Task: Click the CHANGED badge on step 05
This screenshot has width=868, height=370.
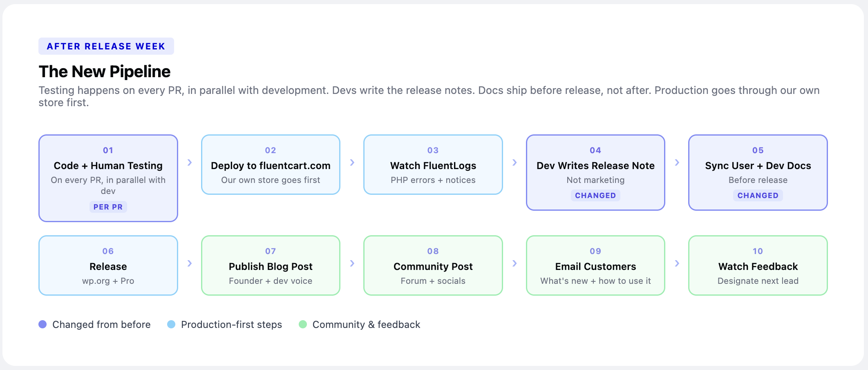Action: pos(758,196)
